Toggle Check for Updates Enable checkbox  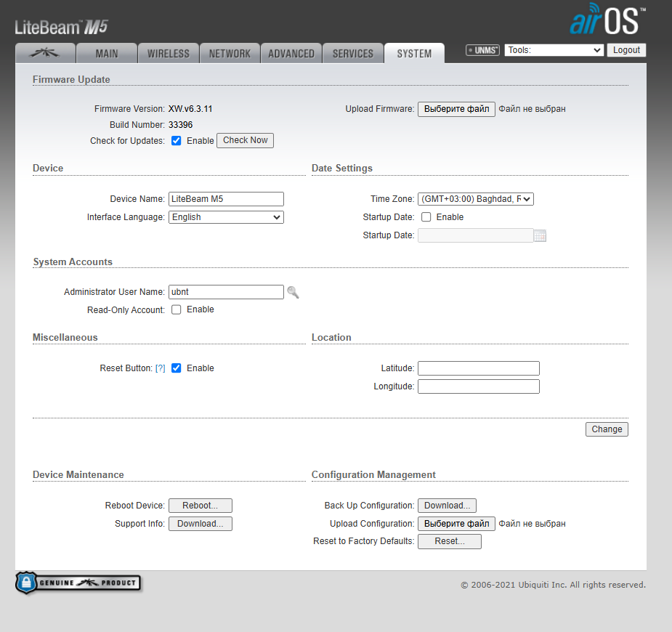[176, 140]
